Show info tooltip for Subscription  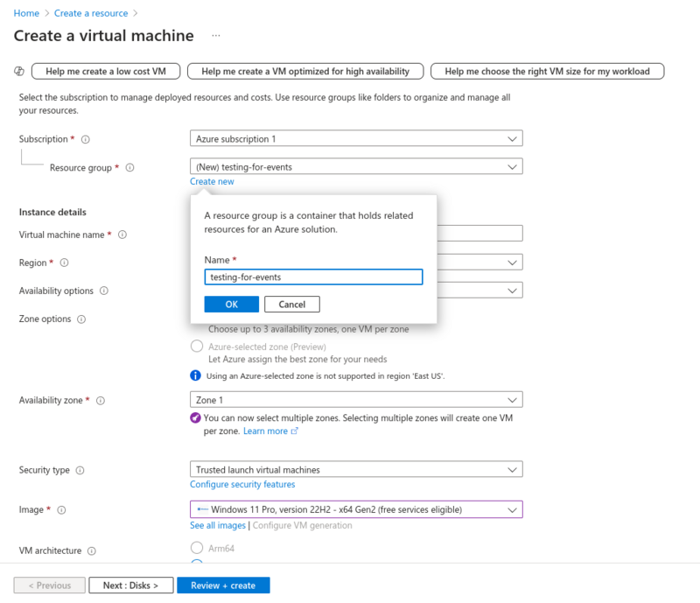click(85, 139)
